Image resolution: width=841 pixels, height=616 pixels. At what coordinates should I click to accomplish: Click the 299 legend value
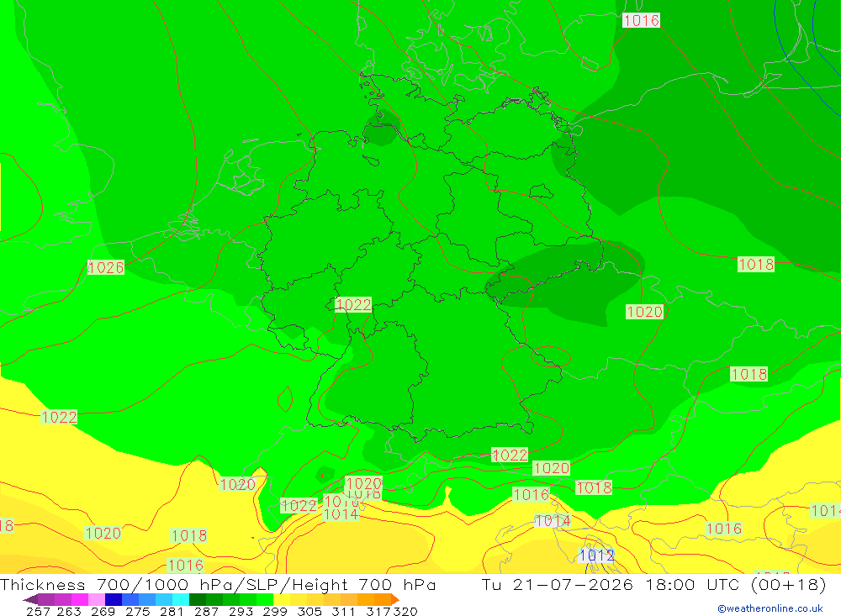click(x=275, y=611)
